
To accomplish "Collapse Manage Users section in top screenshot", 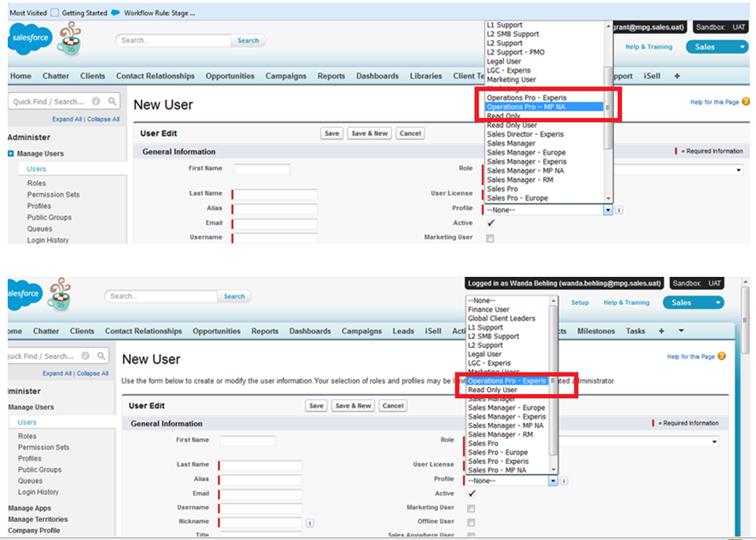I will (x=10, y=153).
